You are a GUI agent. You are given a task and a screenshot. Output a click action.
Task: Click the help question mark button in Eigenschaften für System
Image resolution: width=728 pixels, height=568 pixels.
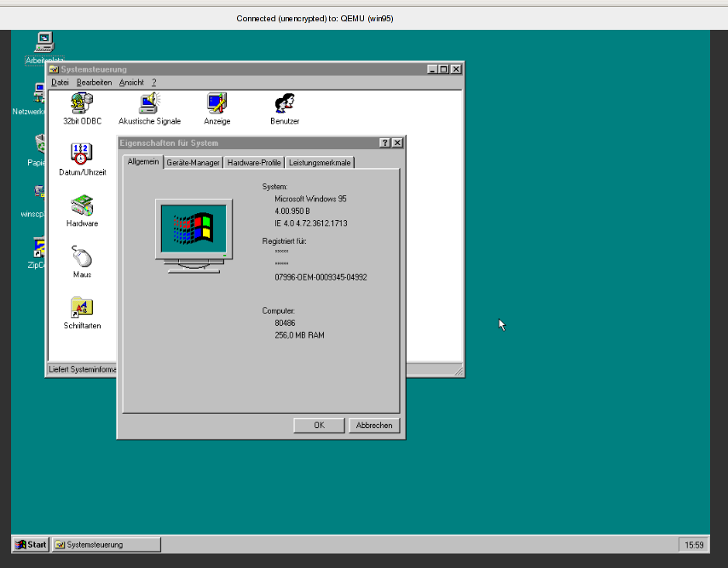[x=384, y=143]
